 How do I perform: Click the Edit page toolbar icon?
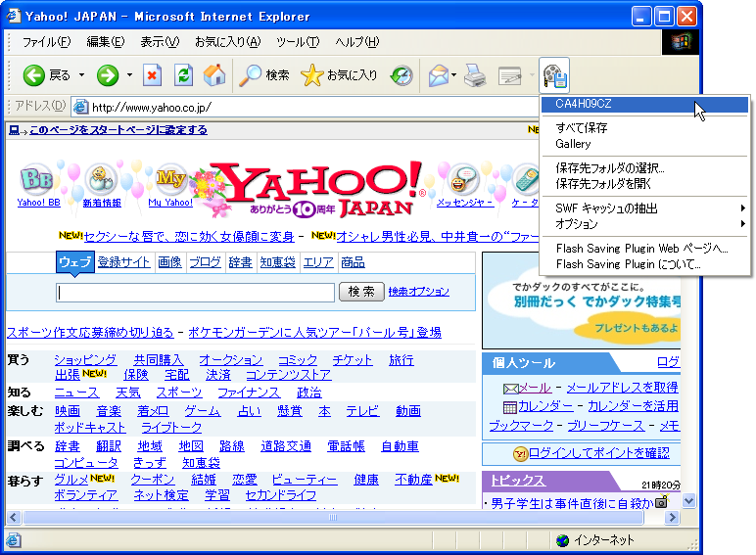(509, 75)
